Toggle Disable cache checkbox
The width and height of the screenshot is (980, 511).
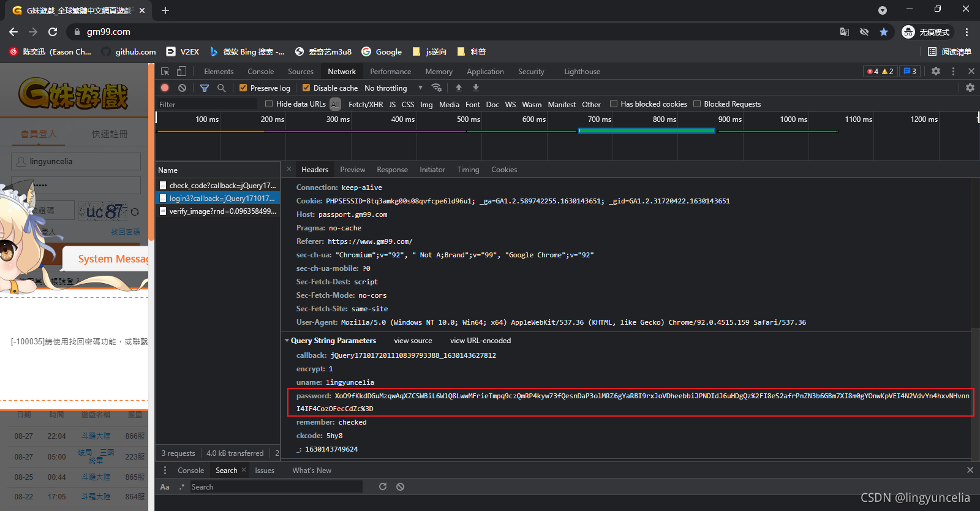point(306,88)
